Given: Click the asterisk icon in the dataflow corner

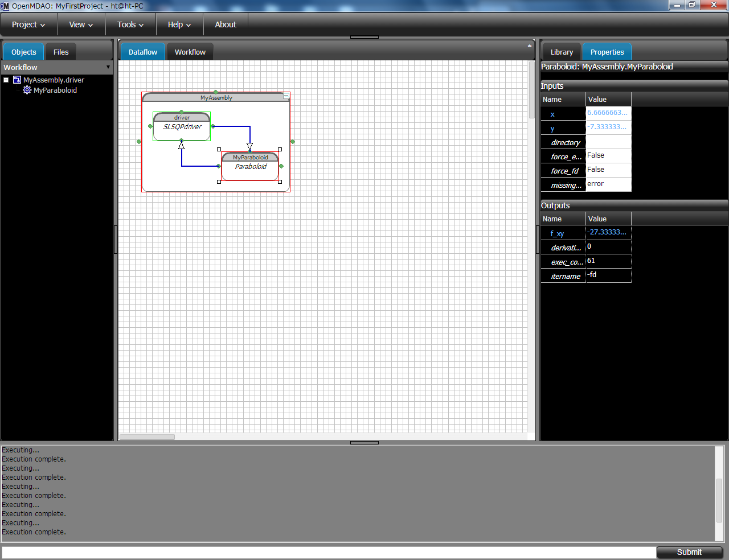Looking at the screenshot, I should point(530,46).
